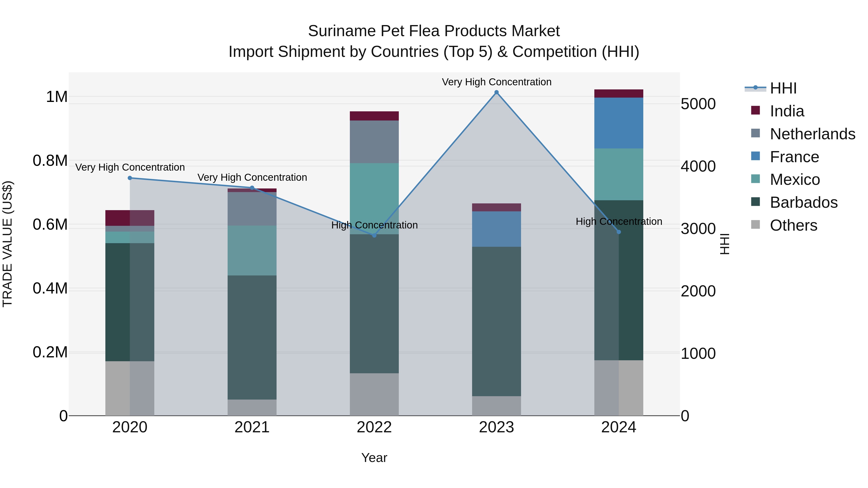Toggle the HHI line legend entry

tap(771, 88)
